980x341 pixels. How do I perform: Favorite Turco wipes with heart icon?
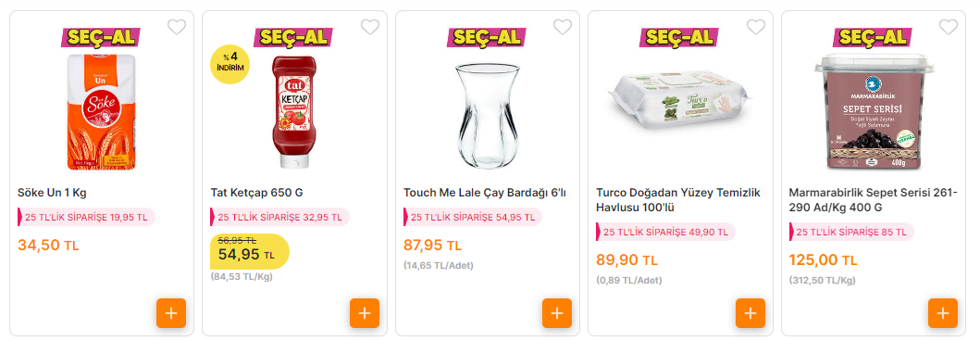click(756, 27)
